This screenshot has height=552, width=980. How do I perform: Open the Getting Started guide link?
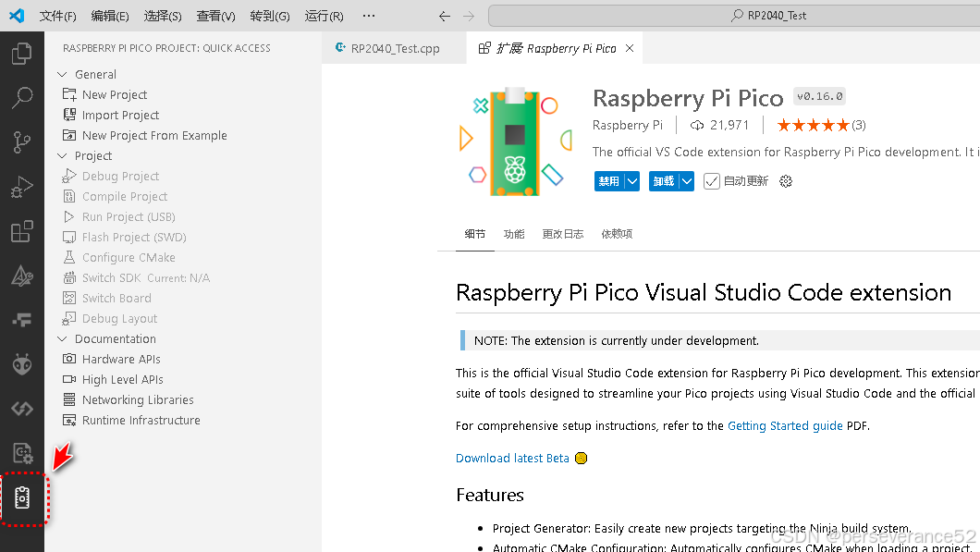coord(785,425)
